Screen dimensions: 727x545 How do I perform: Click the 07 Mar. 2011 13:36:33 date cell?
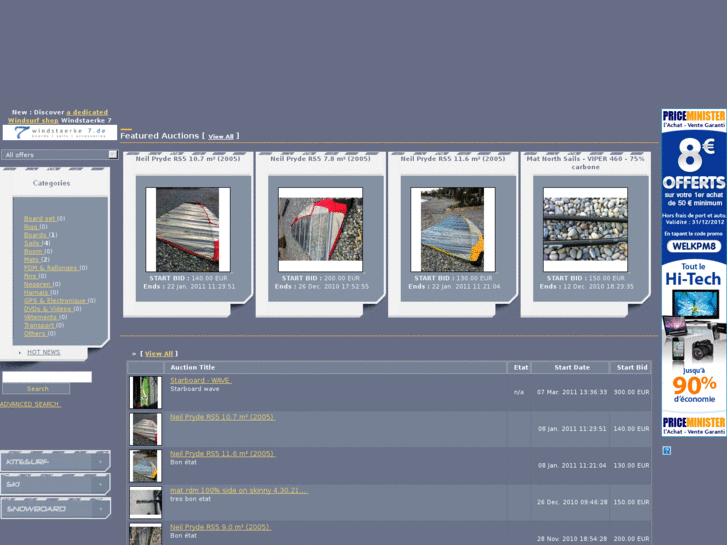point(572,392)
